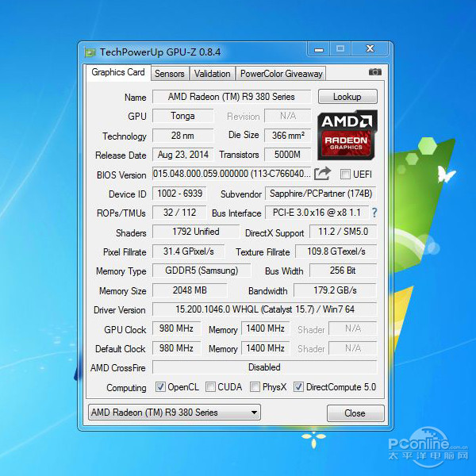Toggle the UEFI checkbox
This screenshot has height=476, width=476.
pyautogui.click(x=345, y=175)
